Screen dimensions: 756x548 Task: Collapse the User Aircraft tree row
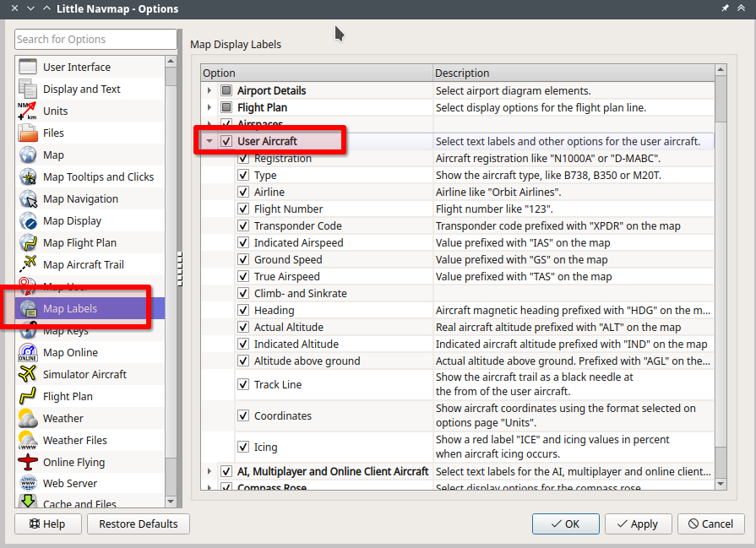(209, 141)
